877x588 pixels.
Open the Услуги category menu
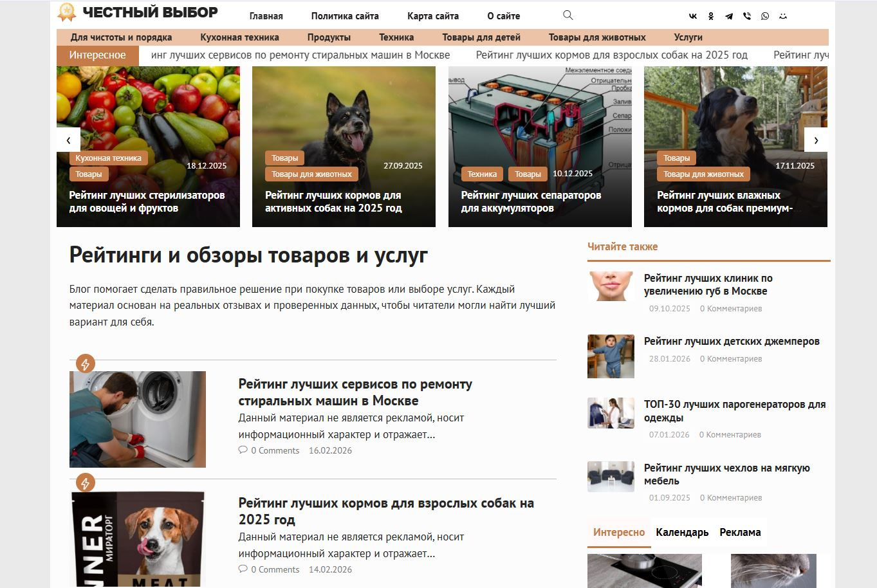(x=688, y=37)
